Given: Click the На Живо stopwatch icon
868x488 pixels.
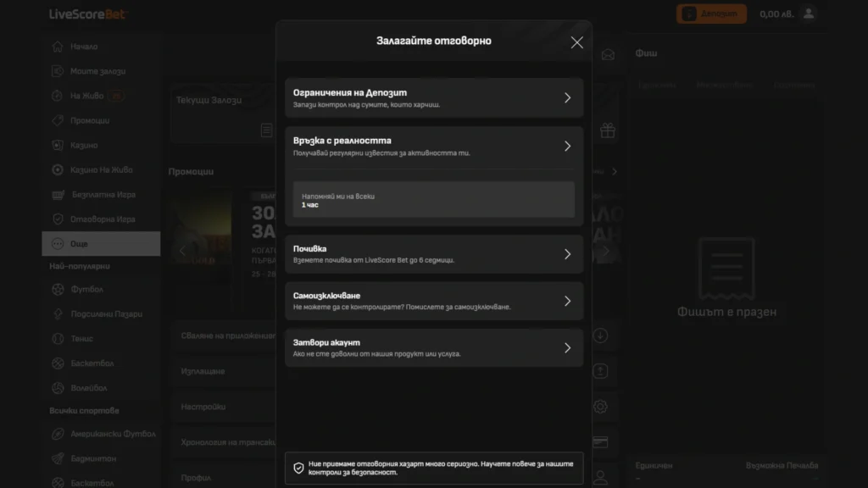Looking at the screenshot, I should (58, 96).
